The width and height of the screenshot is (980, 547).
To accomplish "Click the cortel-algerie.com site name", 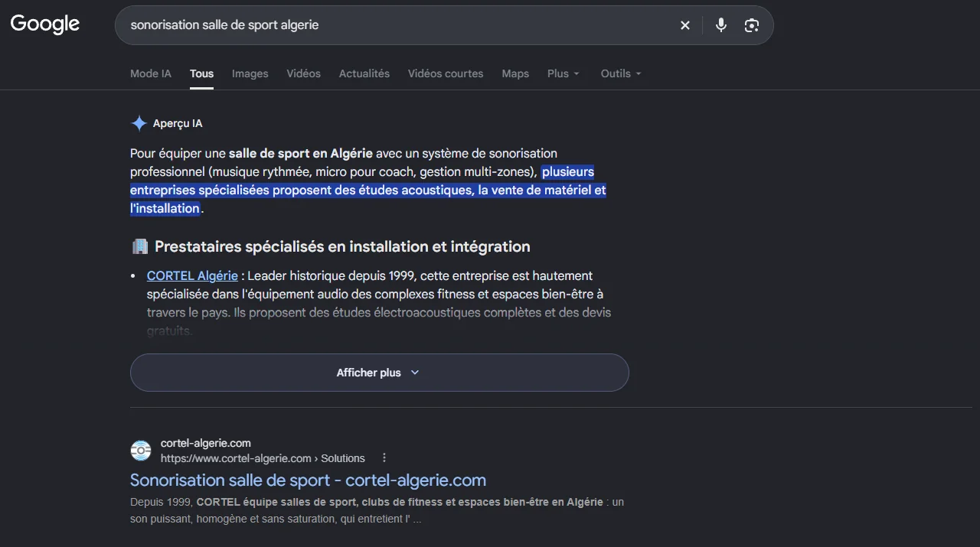I will coord(206,443).
